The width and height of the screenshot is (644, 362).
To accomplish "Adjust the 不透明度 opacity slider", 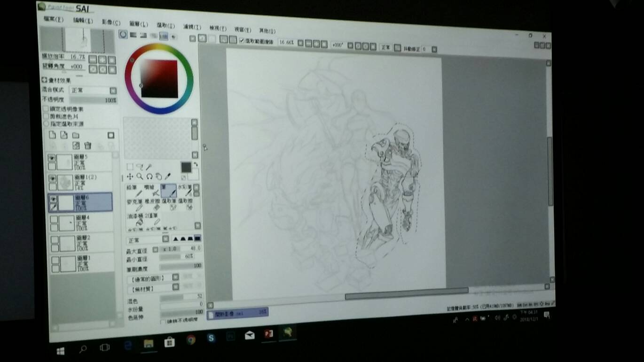I will point(94,100).
